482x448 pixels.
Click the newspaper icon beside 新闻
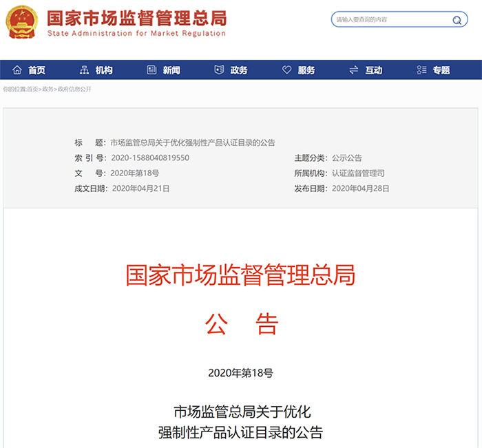point(151,70)
